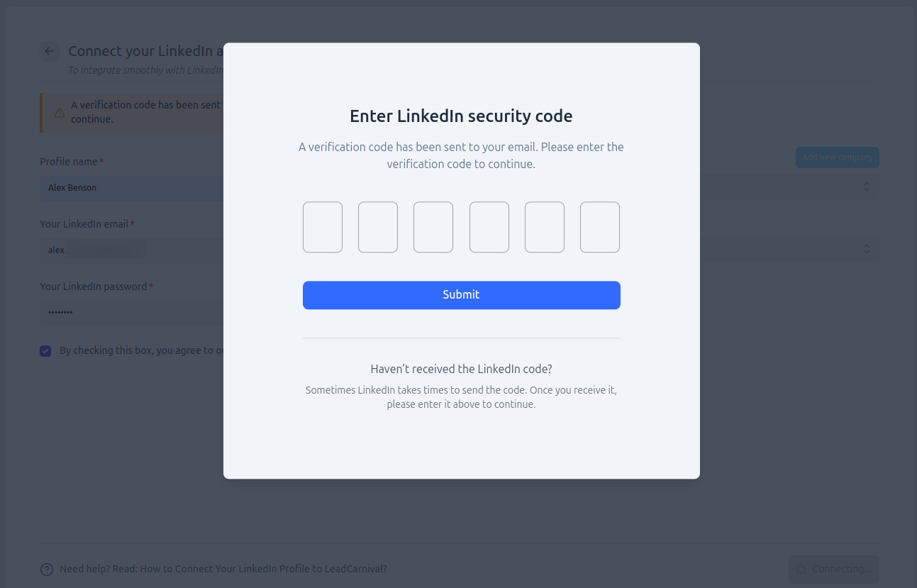Click the first verification code box
This screenshot has height=588, width=917.
pyautogui.click(x=323, y=227)
